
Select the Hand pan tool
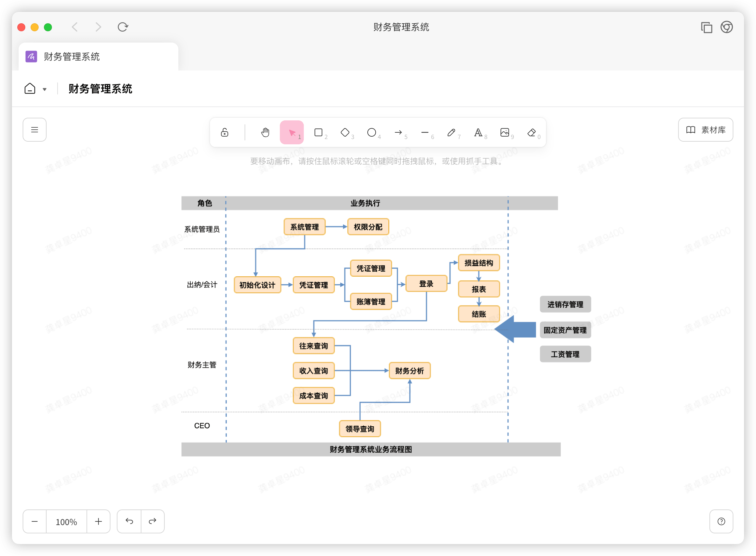tap(265, 132)
